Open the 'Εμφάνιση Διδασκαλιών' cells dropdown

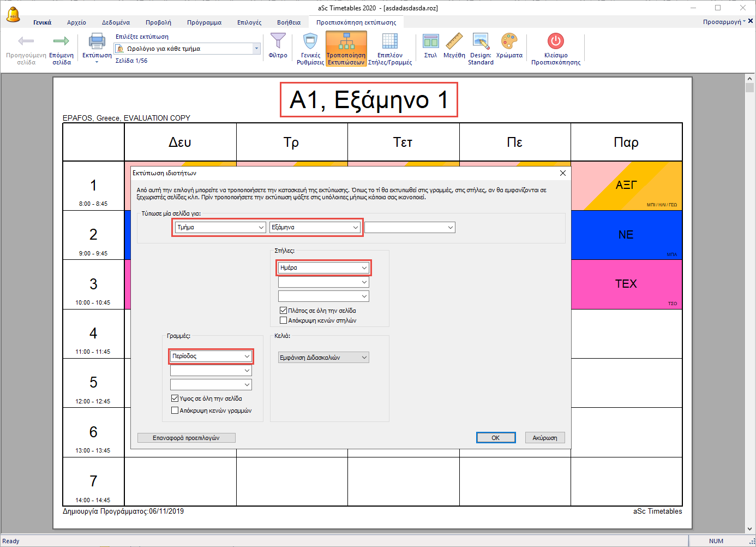point(364,358)
